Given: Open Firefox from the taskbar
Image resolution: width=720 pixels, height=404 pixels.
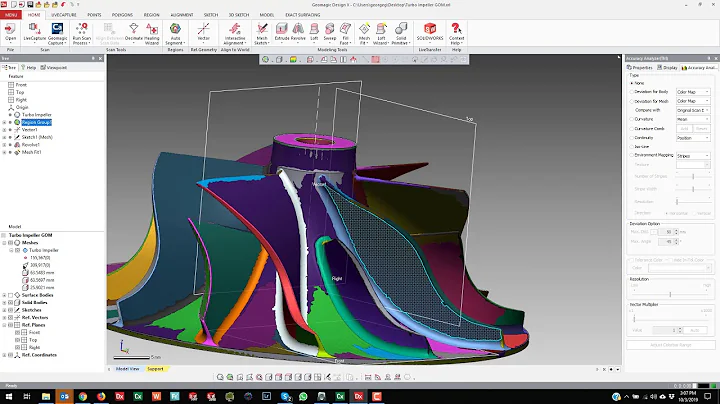Looking at the screenshot, I should (101, 396).
